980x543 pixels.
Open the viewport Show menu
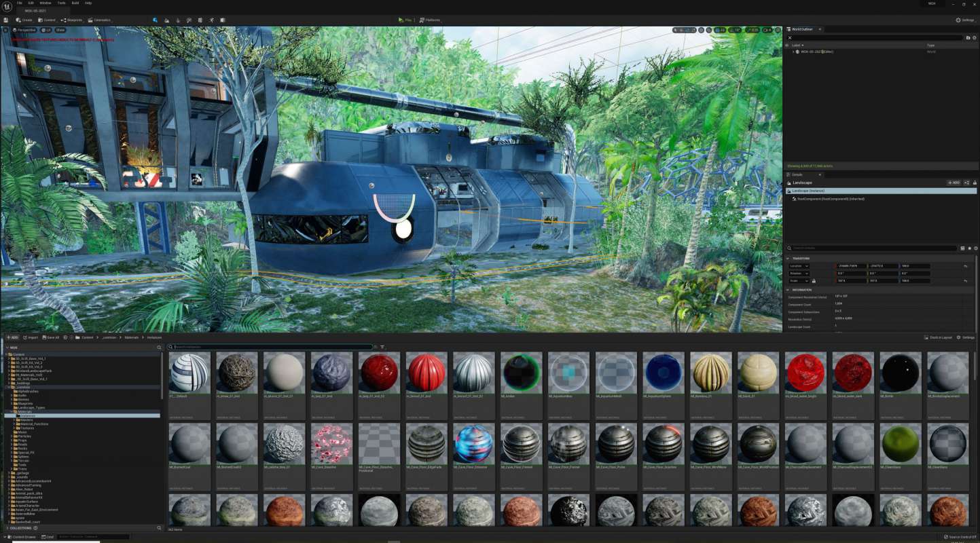(x=60, y=30)
